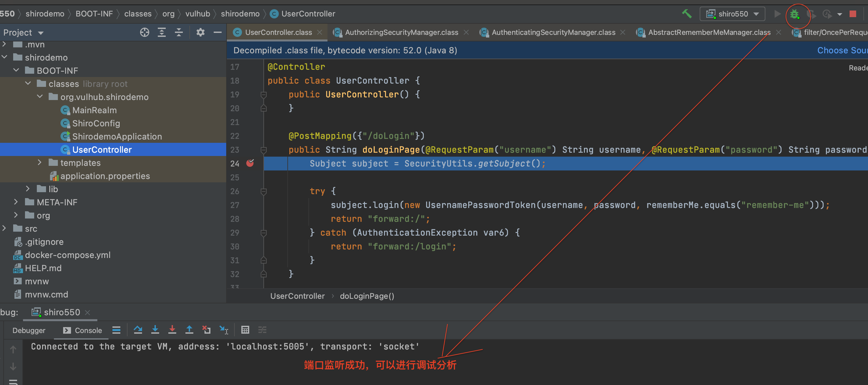
Task: Click the Step Into icon
Action: tap(155, 330)
